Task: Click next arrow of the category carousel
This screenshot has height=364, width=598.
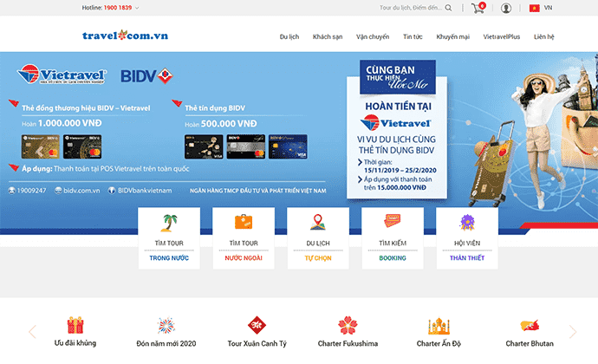Action: [573, 332]
